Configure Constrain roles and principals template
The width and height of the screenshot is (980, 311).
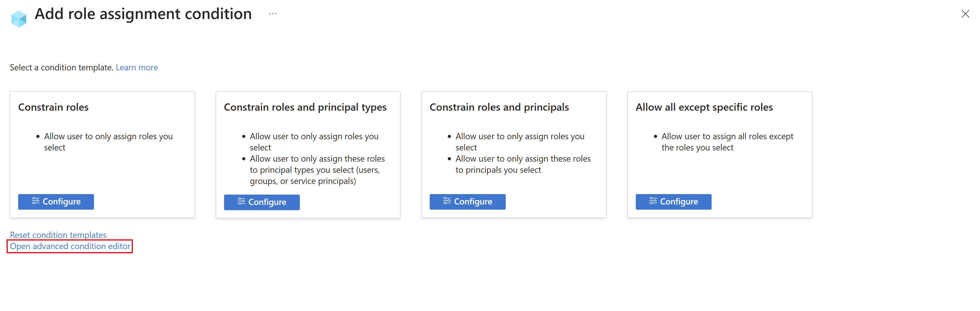pyautogui.click(x=468, y=202)
